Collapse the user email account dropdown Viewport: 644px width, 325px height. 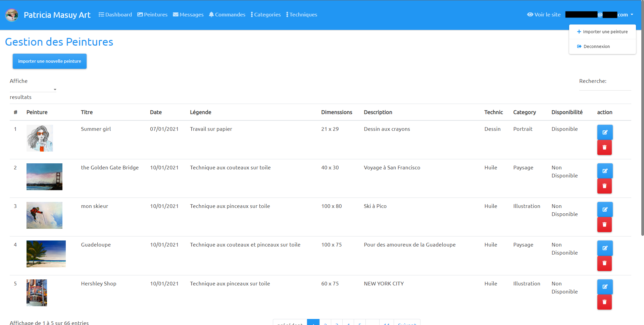pos(599,15)
